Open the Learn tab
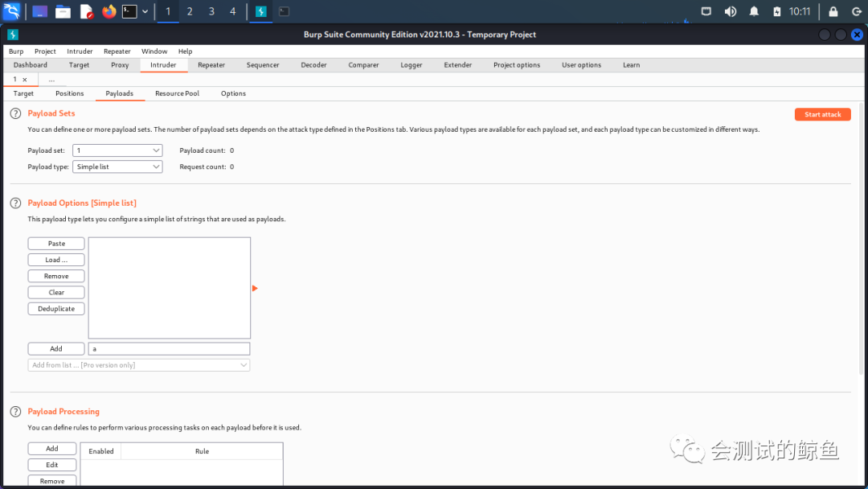This screenshot has width=868, height=489. [x=631, y=65]
